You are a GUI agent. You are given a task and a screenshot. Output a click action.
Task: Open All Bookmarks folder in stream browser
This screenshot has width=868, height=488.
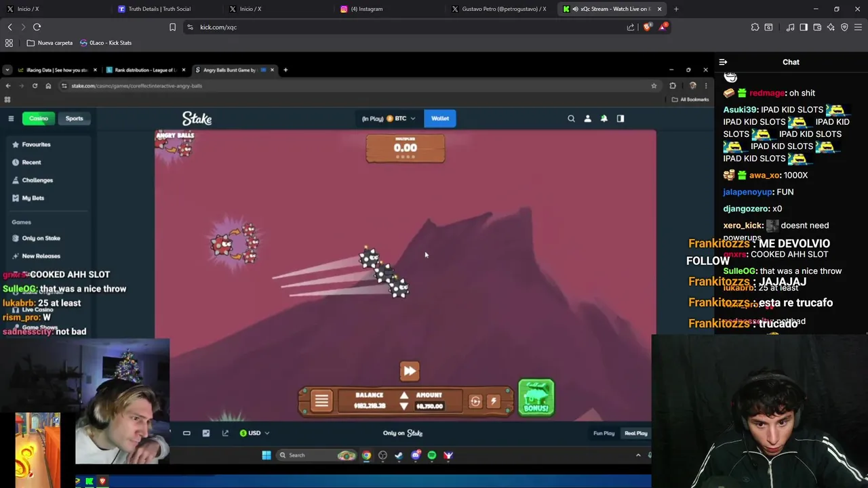point(690,100)
